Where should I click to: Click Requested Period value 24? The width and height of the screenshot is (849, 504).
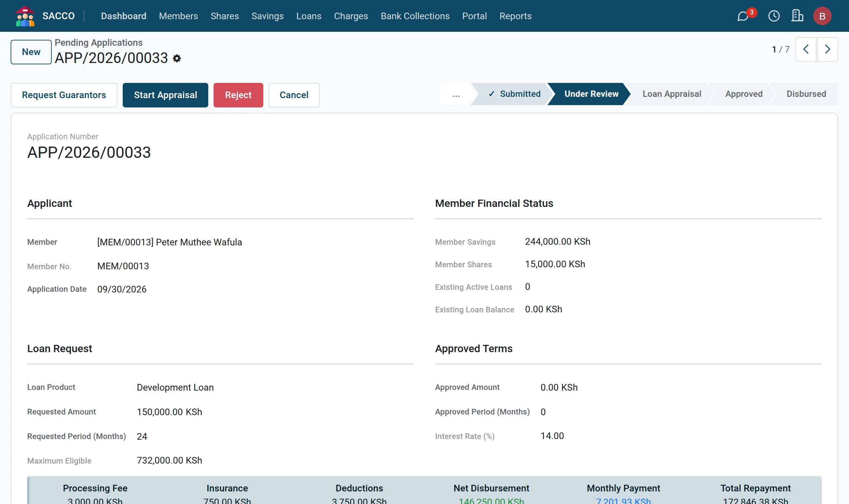(x=142, y=436)
